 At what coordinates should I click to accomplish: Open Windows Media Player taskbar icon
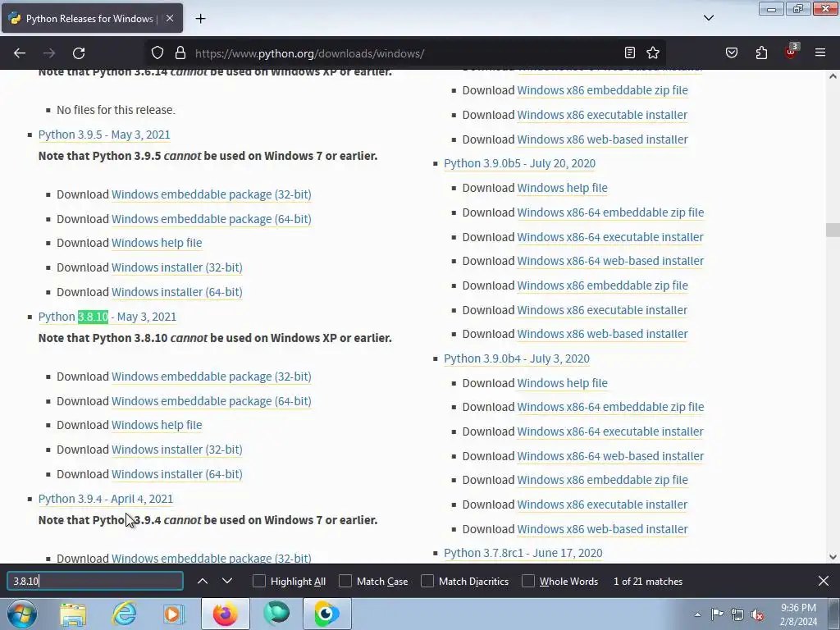(x=174, y=614)
